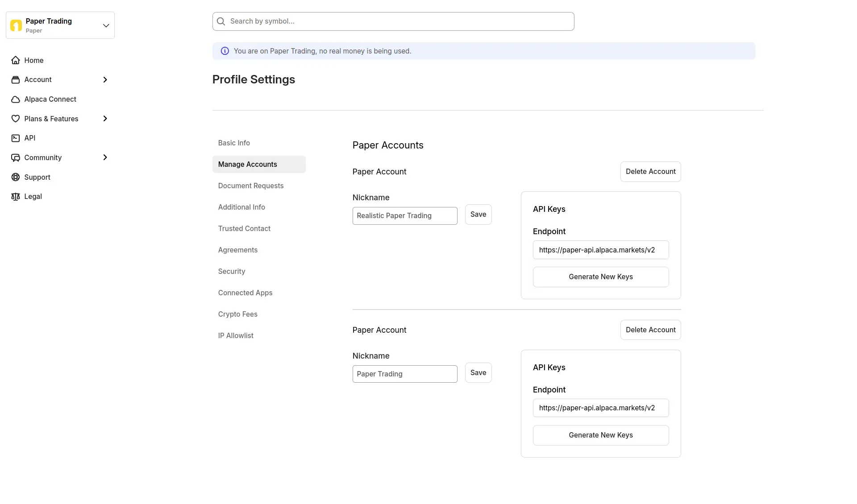Viewport: 857px width, 504px height.
Task: Click the Profile Settings heading
Action: (x=254, y=79)
